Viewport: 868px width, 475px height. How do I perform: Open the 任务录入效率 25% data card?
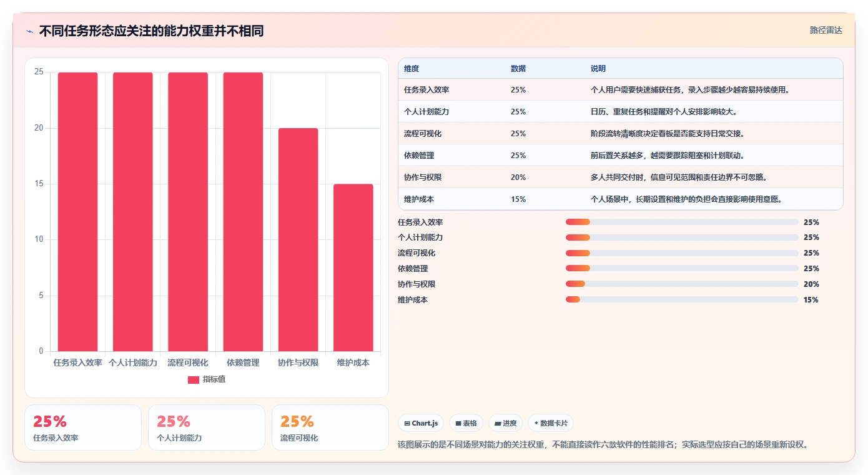83,427
